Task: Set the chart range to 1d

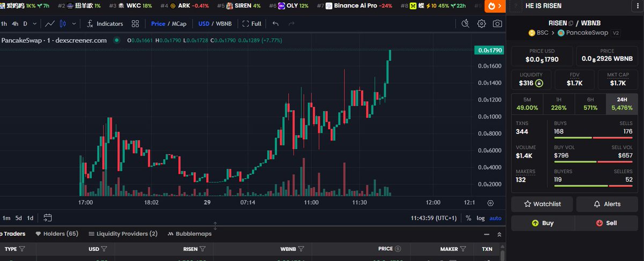Action: click(x=31, y=218)
